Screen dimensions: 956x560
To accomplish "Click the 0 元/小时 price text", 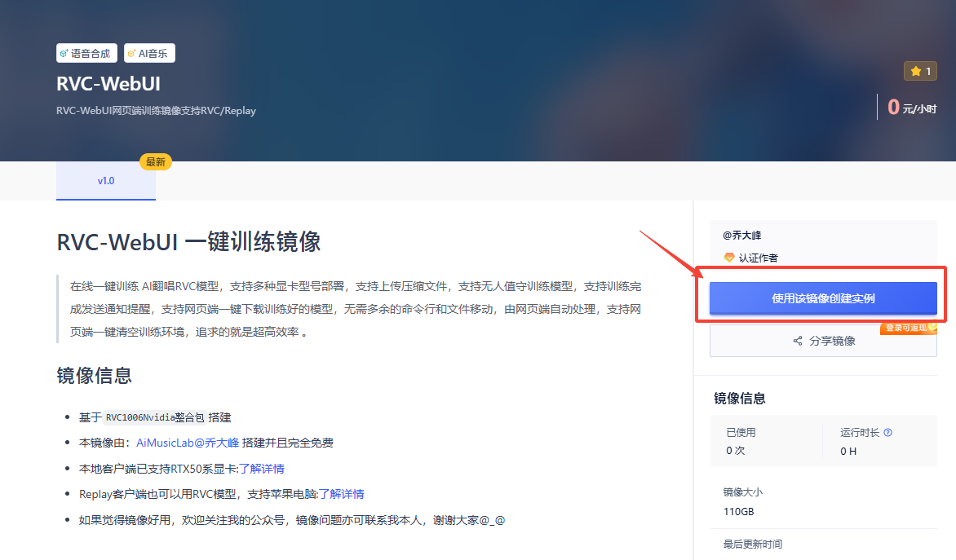I will (x=911, y=108).
